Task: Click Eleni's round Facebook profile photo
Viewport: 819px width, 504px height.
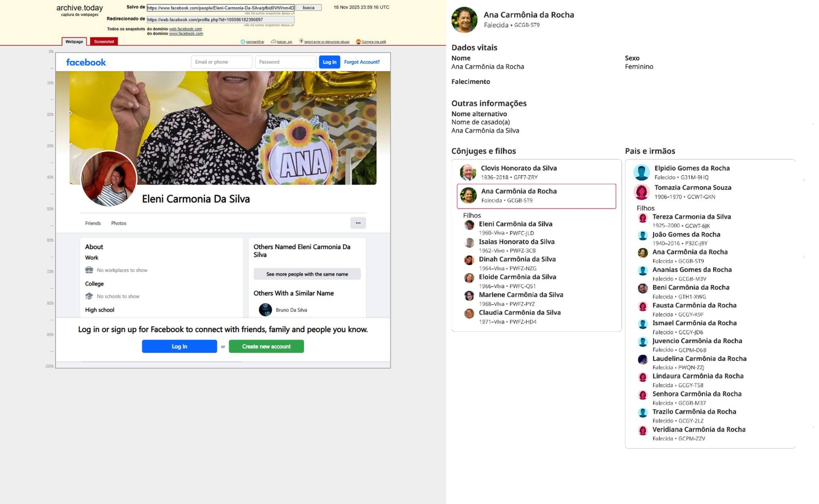Action: pos(109,179)
